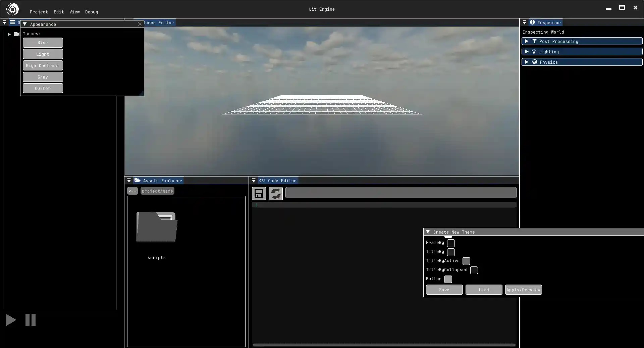The image size is (644, 348).
Task: Select the camera icon in hierarchy
Action: pyautogui.click(x=16, y=34)
